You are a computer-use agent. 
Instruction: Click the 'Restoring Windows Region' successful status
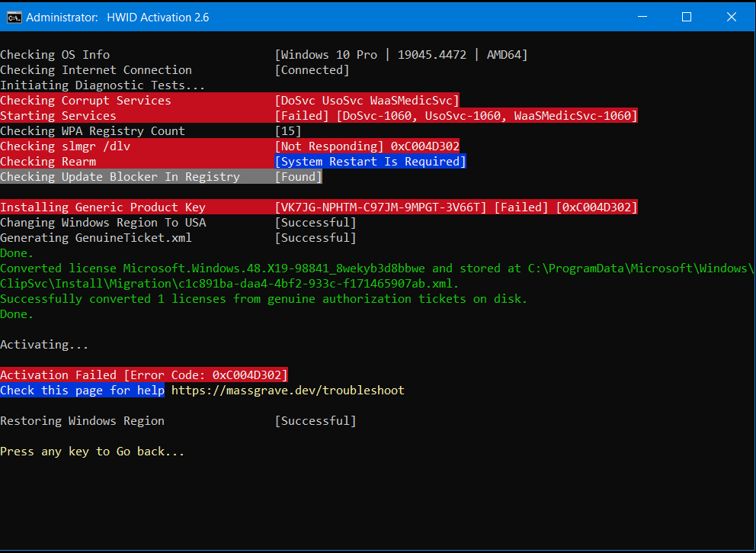pos(316,421)
